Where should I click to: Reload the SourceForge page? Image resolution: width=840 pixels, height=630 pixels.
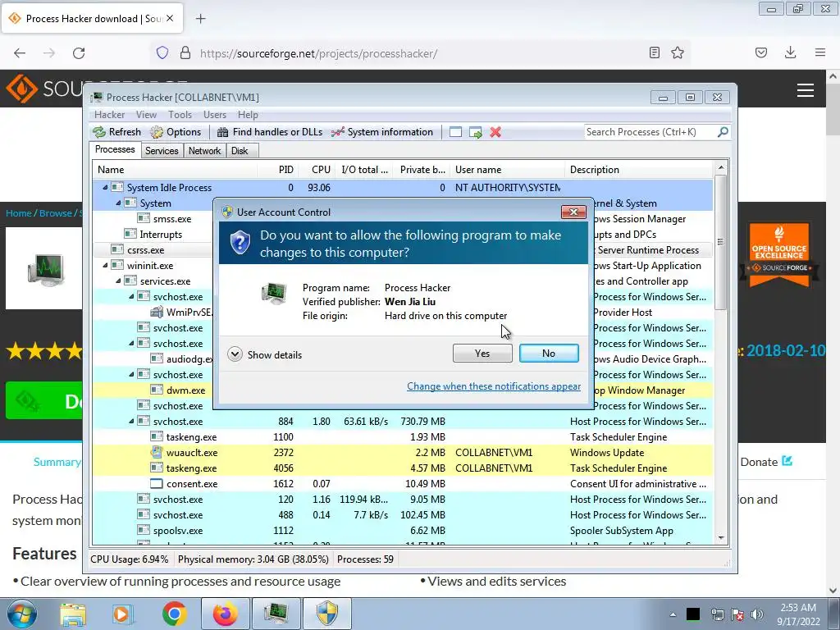tap(79, 53)
